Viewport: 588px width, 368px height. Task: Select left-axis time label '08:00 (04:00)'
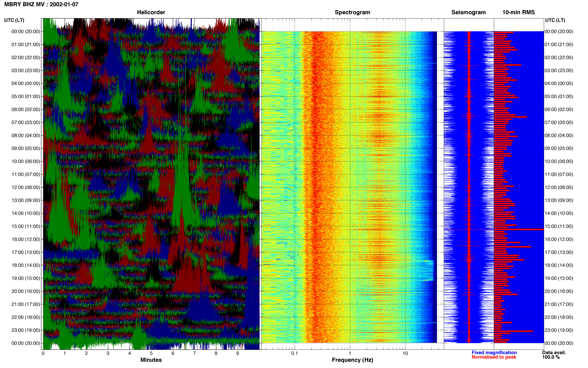pos(26,135)
